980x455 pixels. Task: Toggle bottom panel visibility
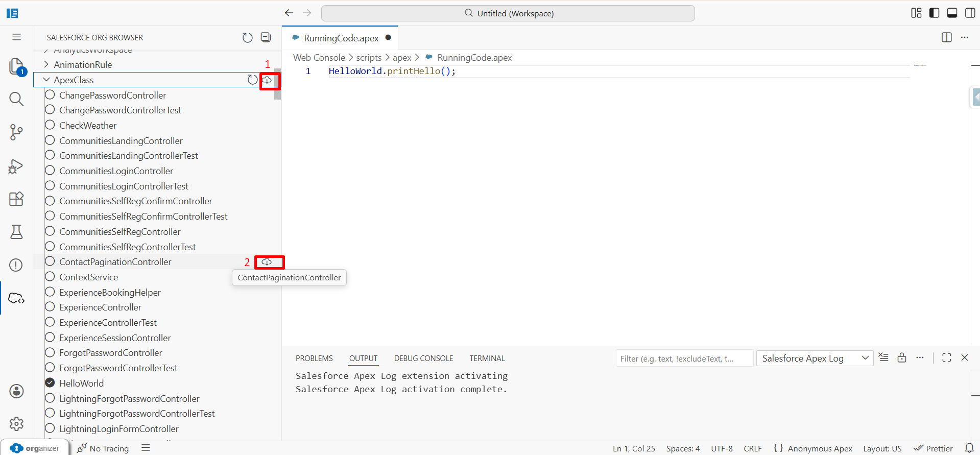(952, 13)
